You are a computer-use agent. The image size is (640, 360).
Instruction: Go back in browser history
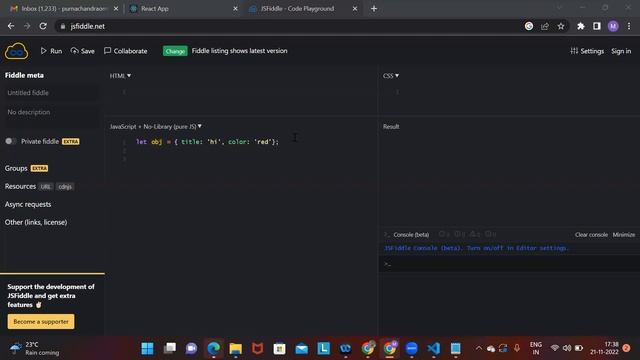11,26
